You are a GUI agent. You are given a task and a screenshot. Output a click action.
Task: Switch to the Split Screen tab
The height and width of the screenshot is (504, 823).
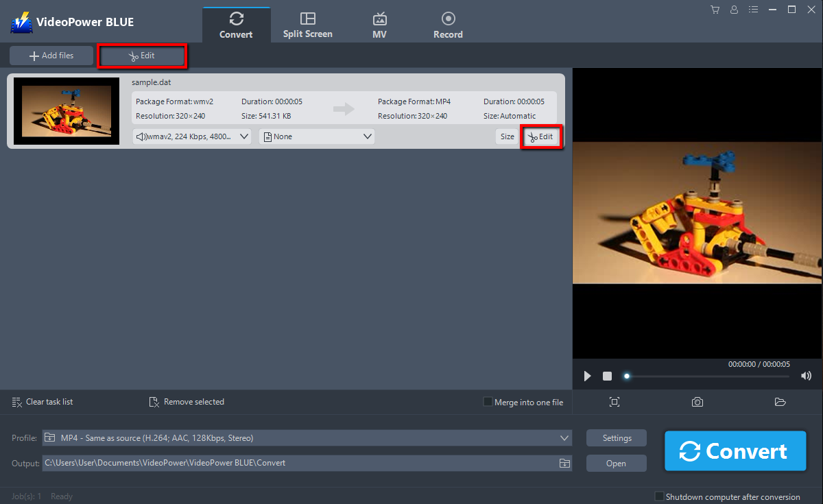click(x=307, y=23)
